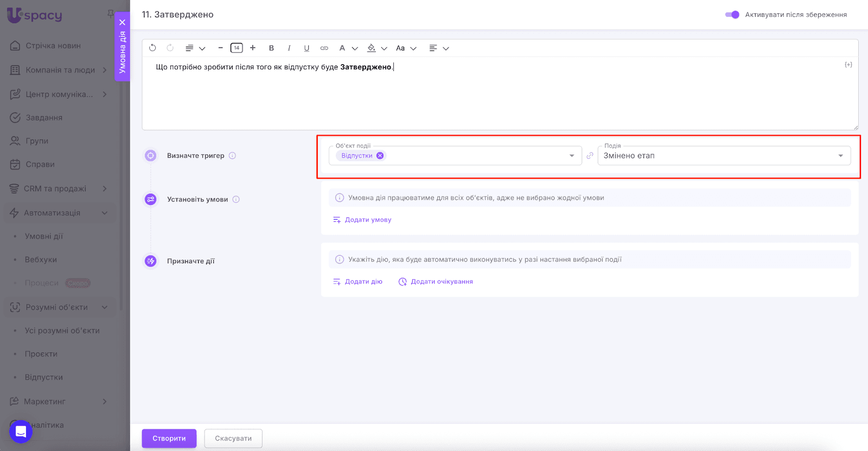Click the Скасувати button
This screenshot has height=451, width=868.
(x=233, y=439)
